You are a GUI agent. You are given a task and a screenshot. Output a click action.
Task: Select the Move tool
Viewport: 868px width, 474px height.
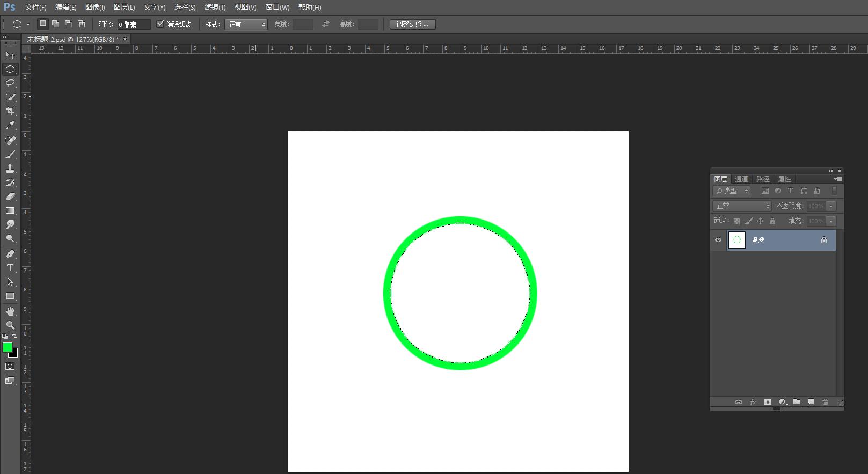tap(10, 55)
